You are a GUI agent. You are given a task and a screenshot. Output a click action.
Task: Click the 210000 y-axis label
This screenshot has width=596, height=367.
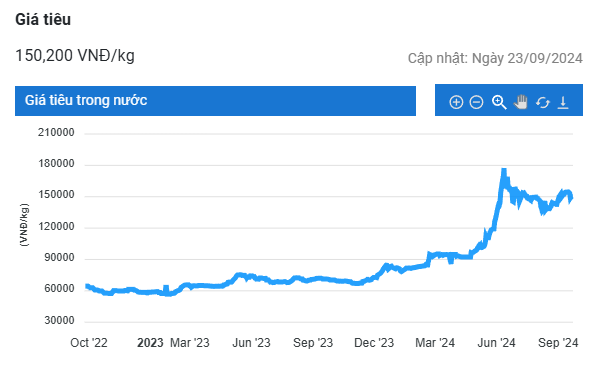pyautogui.click(x=56, y=133)
